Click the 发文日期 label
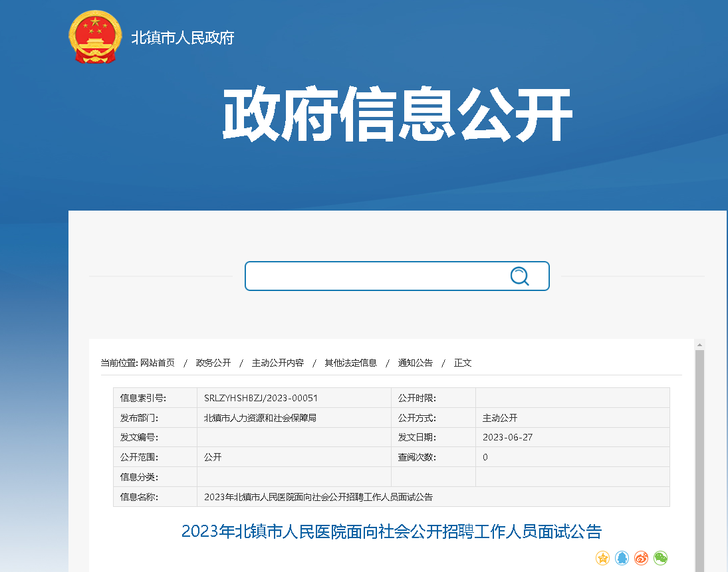Screen dimensions: 728x572 (x=417, y=437)
